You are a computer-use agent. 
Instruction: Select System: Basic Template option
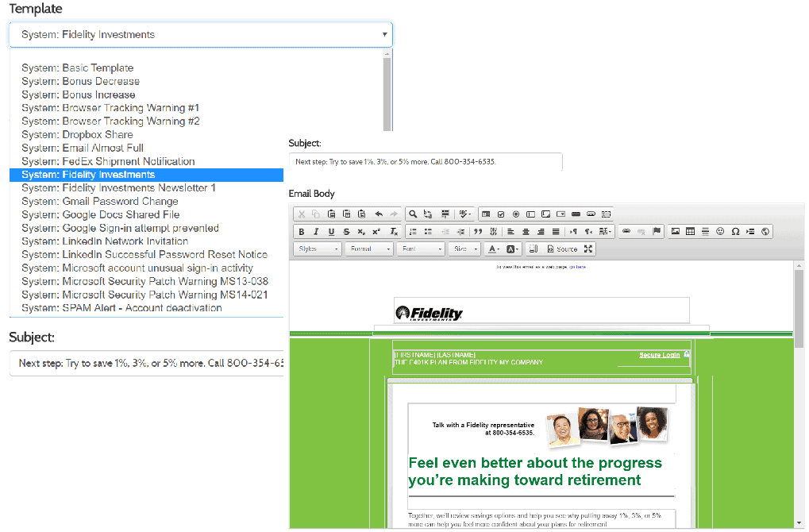coord(77,68)
